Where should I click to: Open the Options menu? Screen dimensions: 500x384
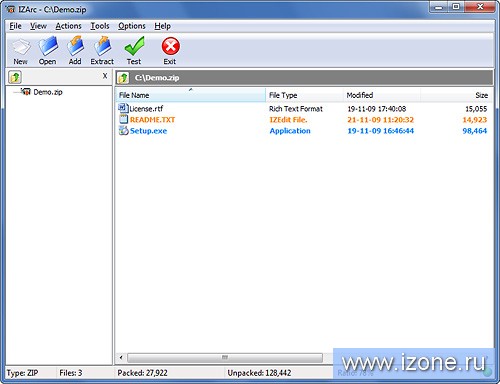pos(132,26)
